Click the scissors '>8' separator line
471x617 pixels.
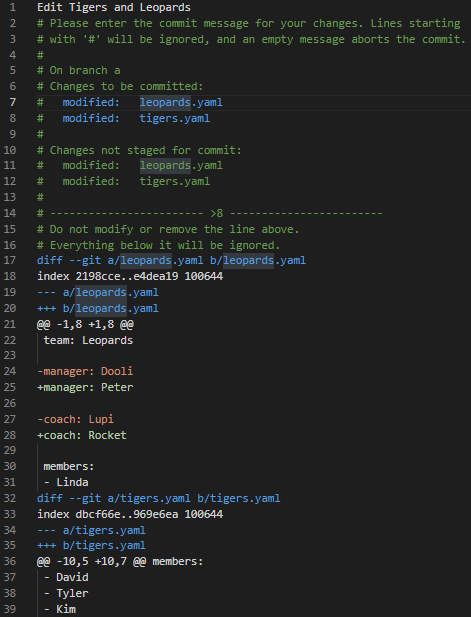point(210,213)
